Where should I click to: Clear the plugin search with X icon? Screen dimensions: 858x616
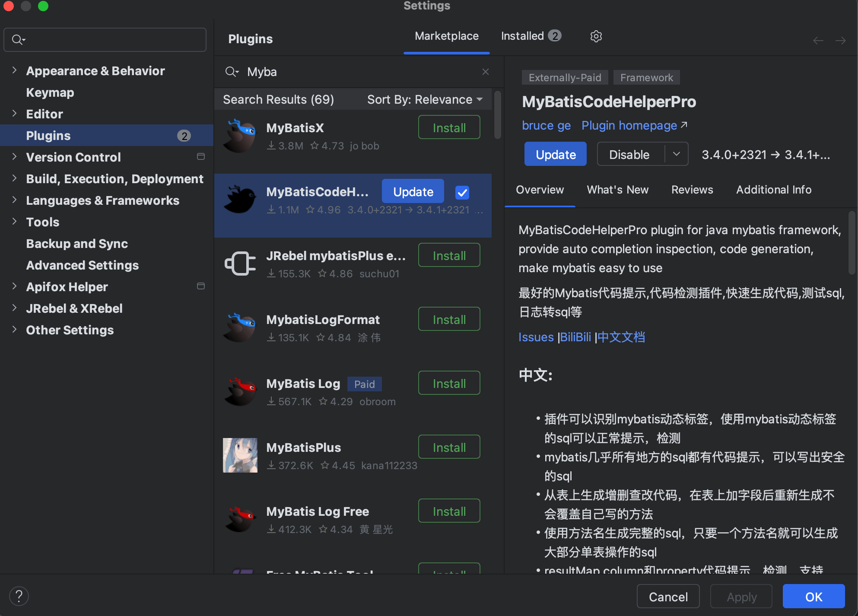tap(486, 72)
